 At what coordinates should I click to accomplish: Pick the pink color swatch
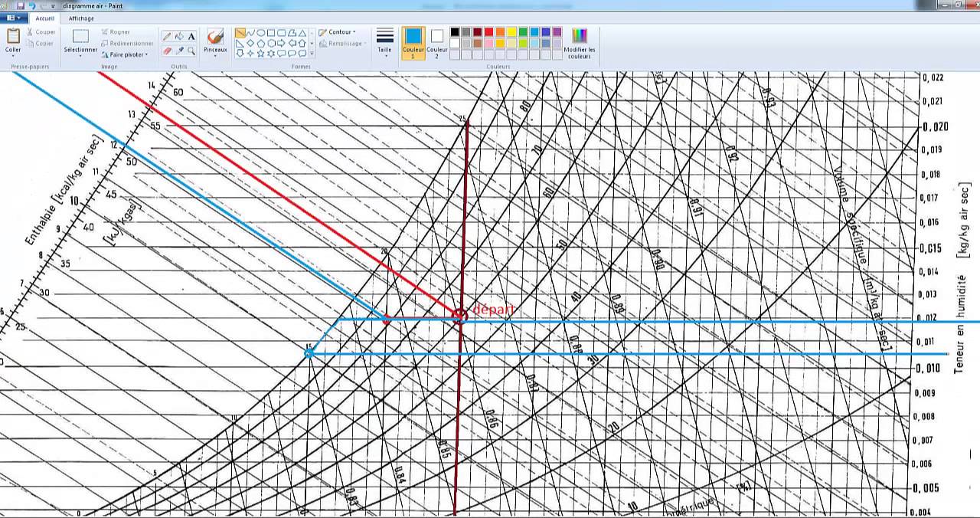coord(489,43)
